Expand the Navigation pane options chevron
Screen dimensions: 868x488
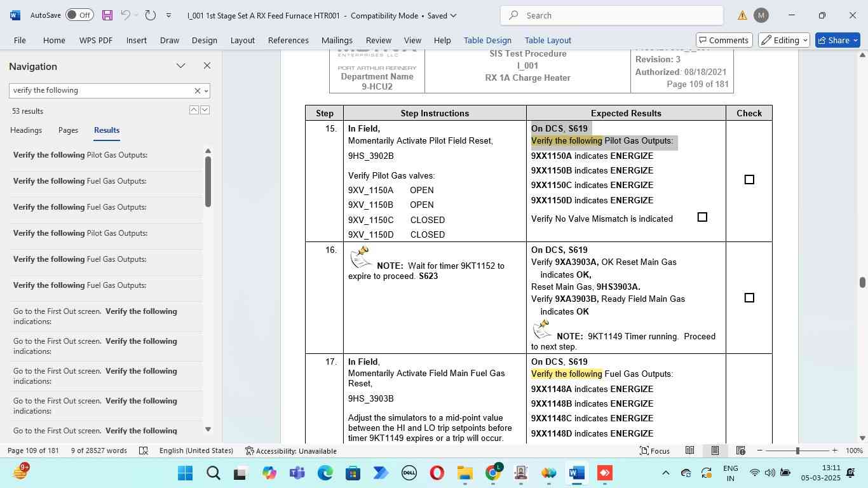pyautogui.click(x=181, y=66)
